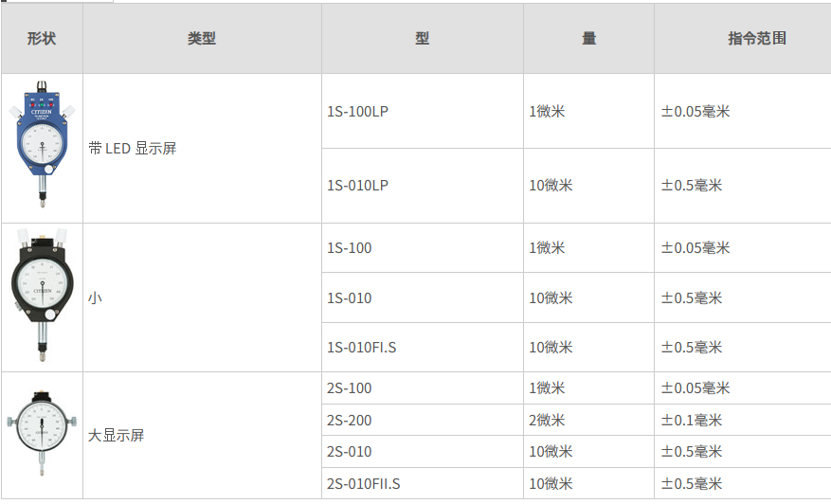Click the 类型 column header

click(202, 38)
